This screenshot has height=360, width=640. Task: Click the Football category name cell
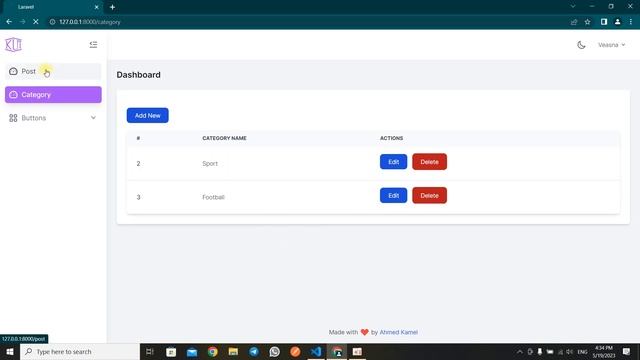pos(213,197)
